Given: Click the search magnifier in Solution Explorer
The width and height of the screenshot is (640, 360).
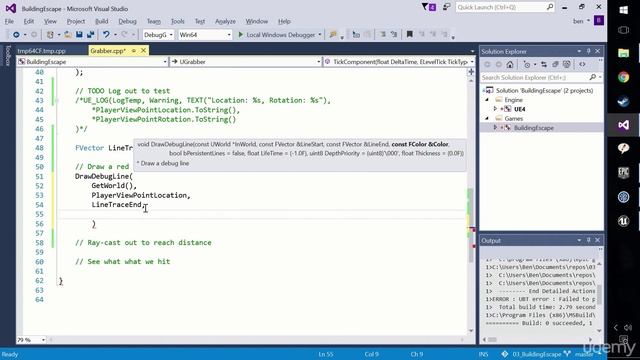Looking at the screenshot, I should [x=593, y=77].
